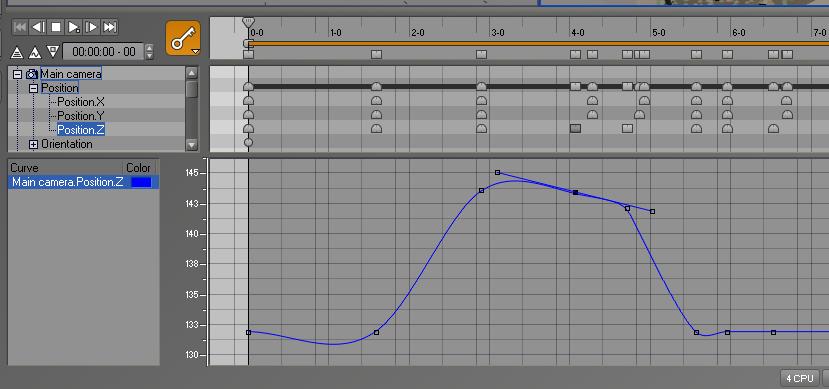Collapse the Position tree node
Screen dimensions: 829x389
(x=33, y=88)
